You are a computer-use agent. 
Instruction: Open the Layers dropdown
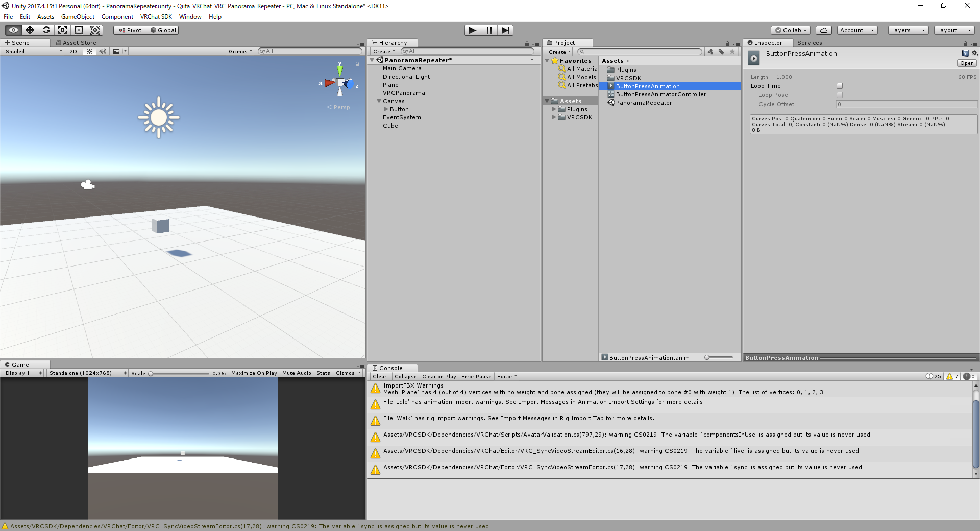pos(907,30)
